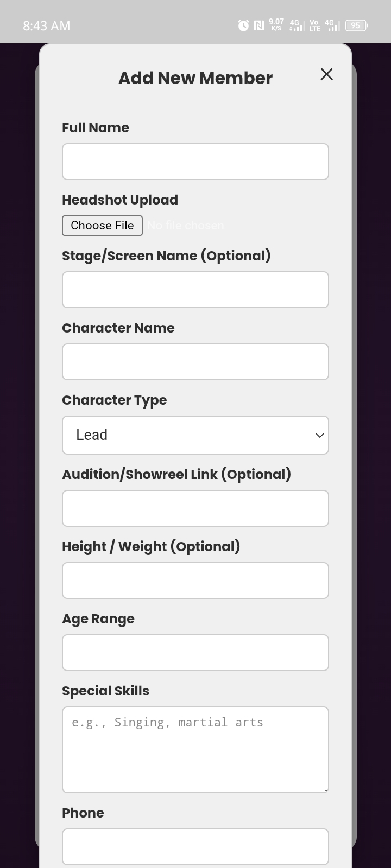Tap the NFC indicator icon
This screenshot has height=868, width=391.
(257, 25)
